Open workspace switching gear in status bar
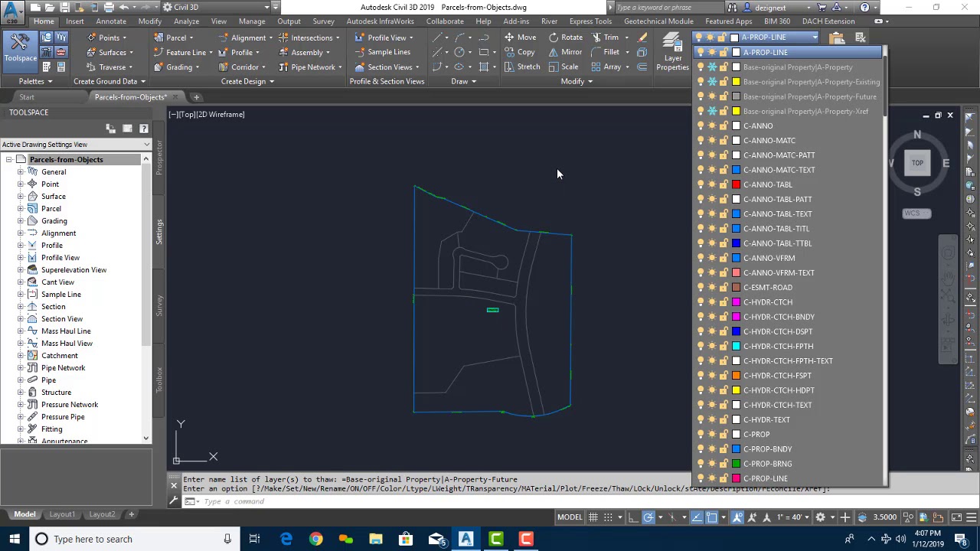The image size is (980, 551). point(820,517)
